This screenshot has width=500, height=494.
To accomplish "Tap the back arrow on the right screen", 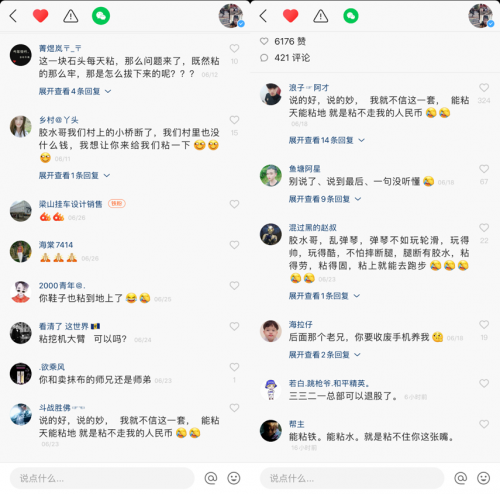I will pos(263,16).
